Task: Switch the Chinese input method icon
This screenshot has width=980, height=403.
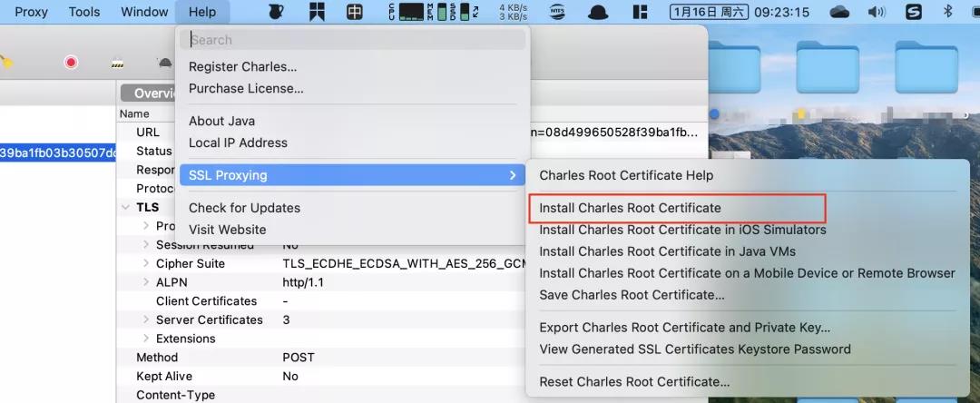Action: click(355, 11)
